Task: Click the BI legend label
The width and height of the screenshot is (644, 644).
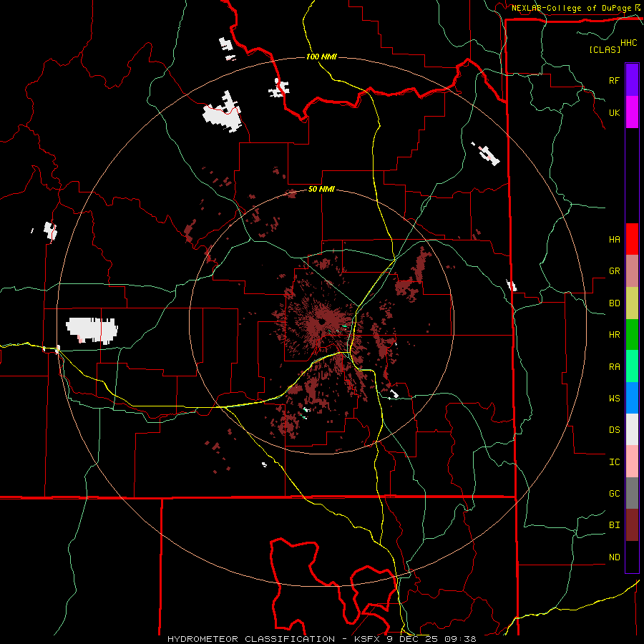Action: pos(614,525)
